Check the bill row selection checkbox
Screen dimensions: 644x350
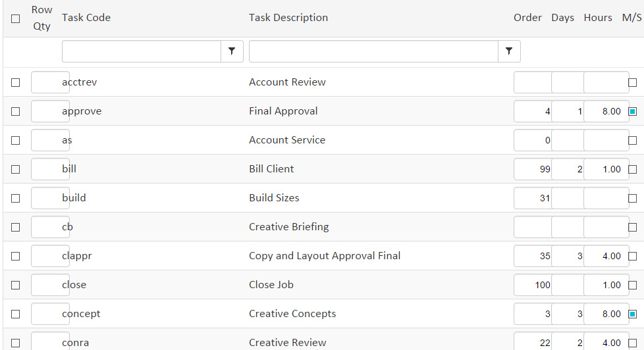point(16,169)
